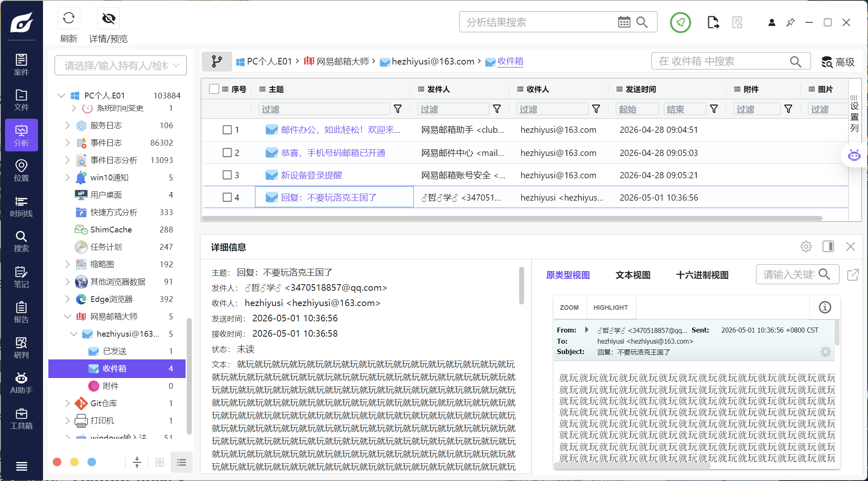Click the HIGHLIGHT tab in preview
The image size is (868, 481).
(610, 308)
